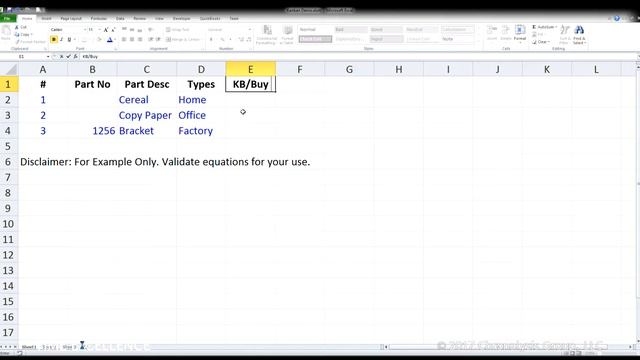Open the File tab

pyautogui.click(x=7, y=18)
